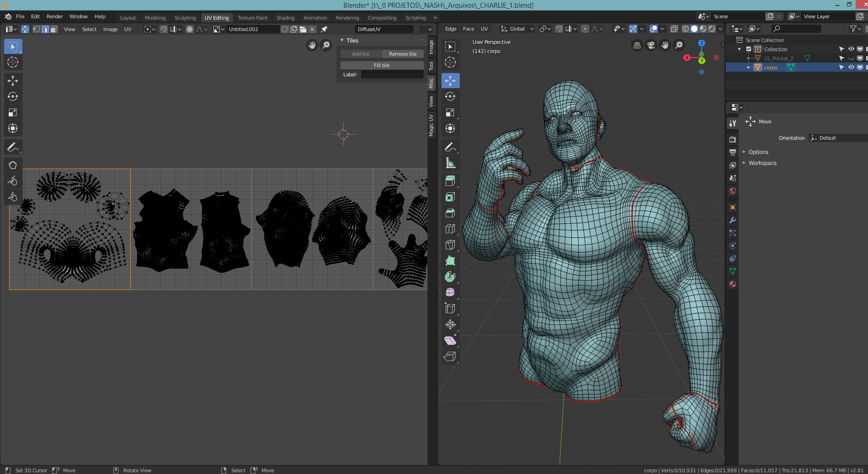Image resolution: width=868 pixels, height=474 pixels.
Task: Select the Rip Region tool
Action: pyautogui.click(x=450, y=357)
